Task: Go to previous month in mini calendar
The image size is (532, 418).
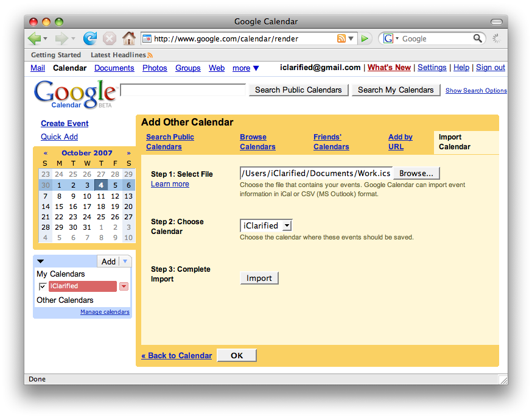Action: coord(46,153)
